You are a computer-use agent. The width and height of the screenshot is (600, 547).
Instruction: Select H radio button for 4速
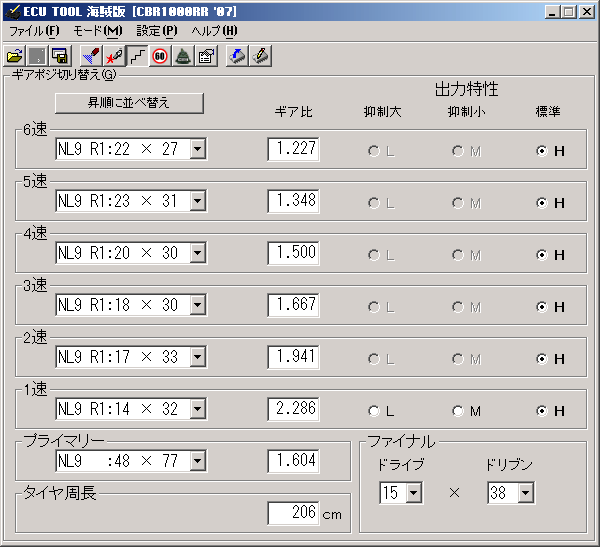click(x=550, y=255)
